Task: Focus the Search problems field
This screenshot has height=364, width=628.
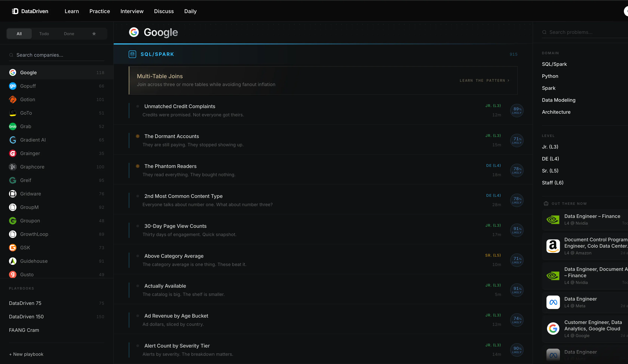Action: (585, 32)
